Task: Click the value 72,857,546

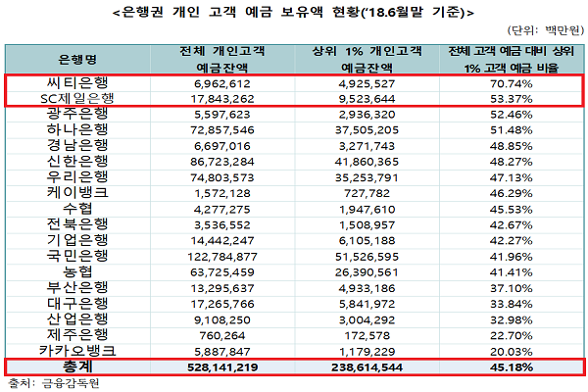Action: tap(222, 130)
